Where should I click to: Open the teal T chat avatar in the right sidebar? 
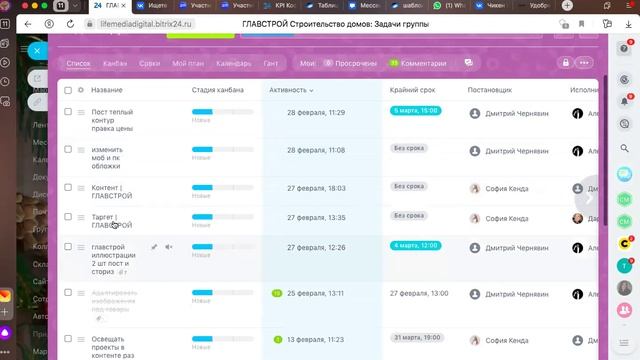(x=624, y=266)
